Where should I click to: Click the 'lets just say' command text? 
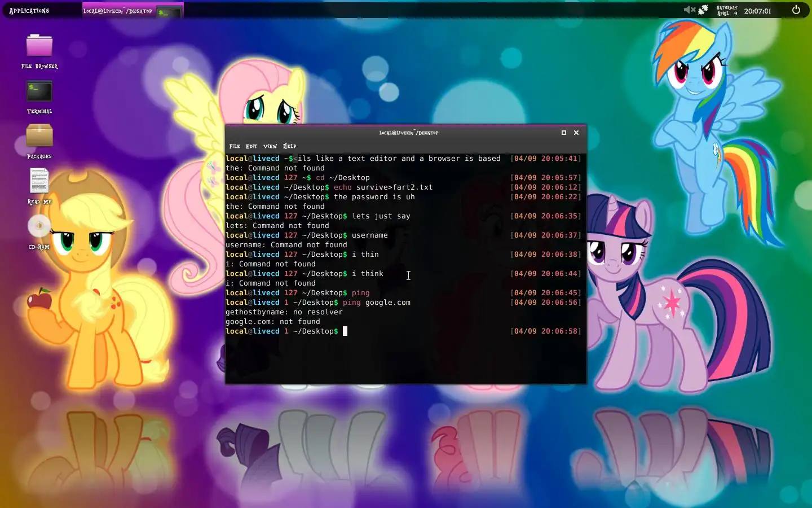pos(381,216)
